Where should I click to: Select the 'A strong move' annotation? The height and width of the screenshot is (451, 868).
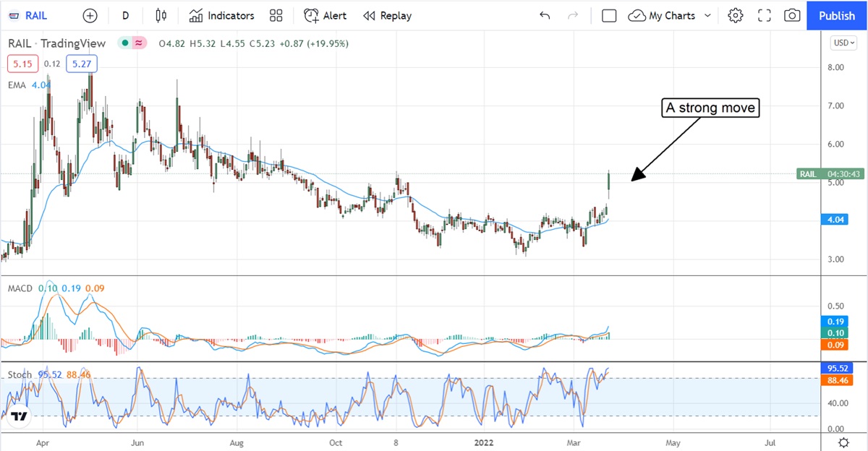tap(710, 108)
